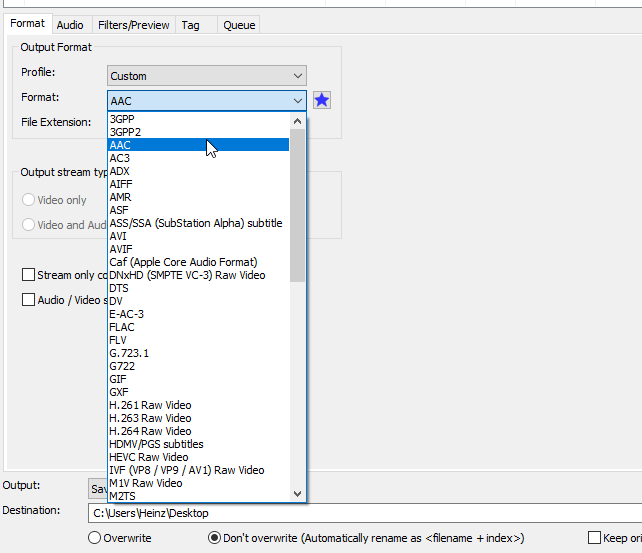Click the Destination path input field
The height and width of the screenshot is (553, 642).
tap(360, 513)
